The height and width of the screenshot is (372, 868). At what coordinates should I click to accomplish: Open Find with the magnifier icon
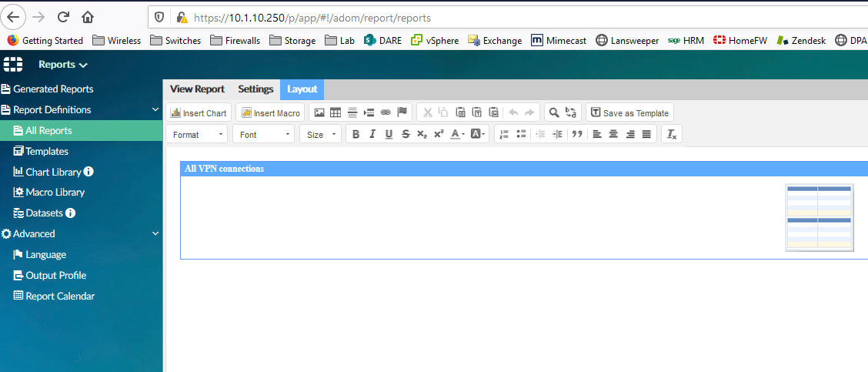pyautogui.click(x=553, y=112)
